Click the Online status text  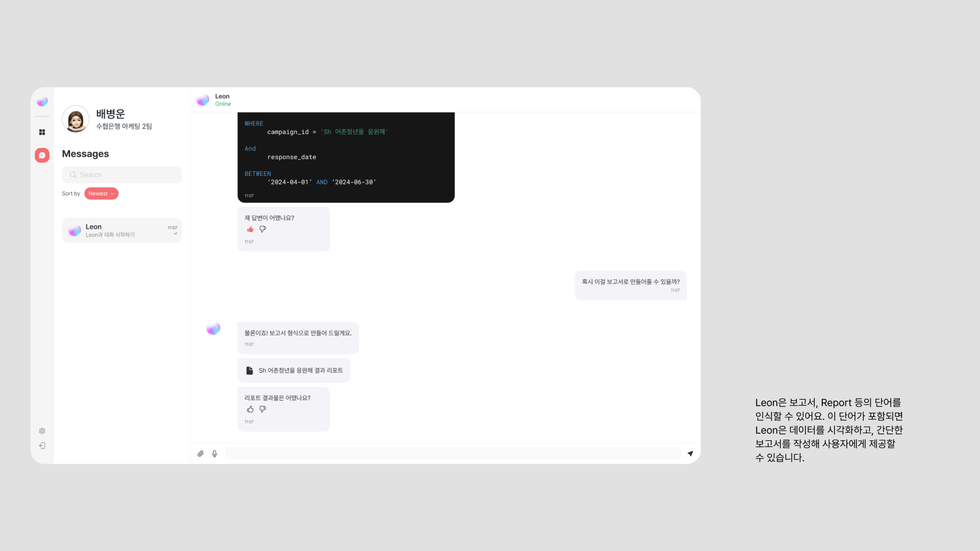pyautogui.click(x=223, y=104)
